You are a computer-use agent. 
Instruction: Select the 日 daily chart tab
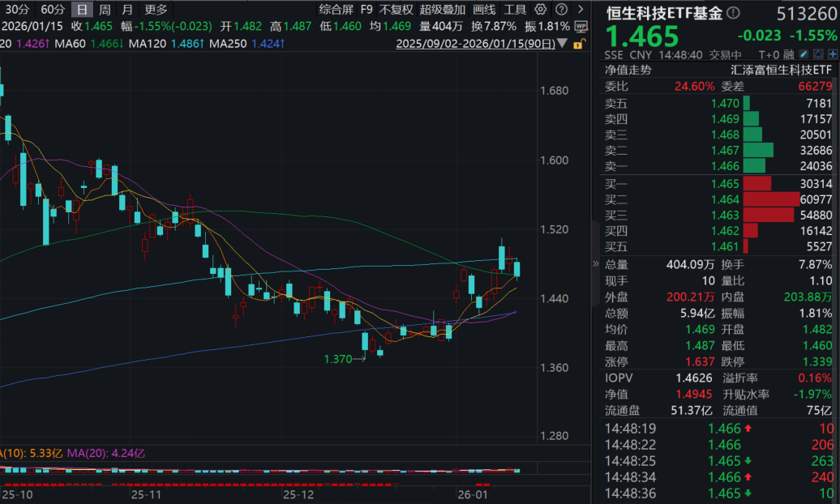click(x=82, y=10)
